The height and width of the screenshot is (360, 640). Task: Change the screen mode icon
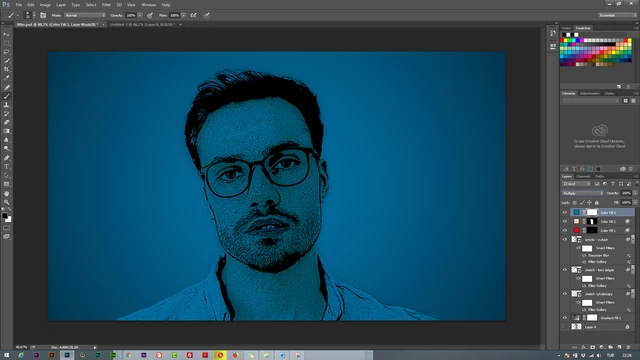pos(6,236)
